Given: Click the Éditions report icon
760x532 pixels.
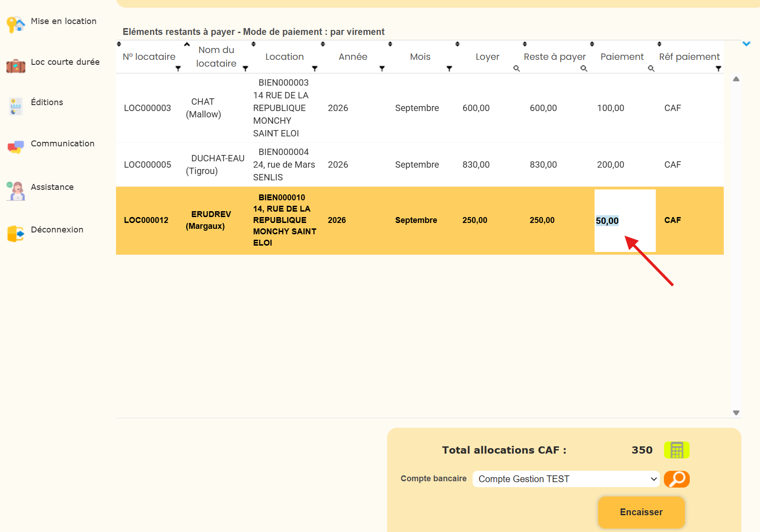Looking at the screenshot, I should point(16,106).
